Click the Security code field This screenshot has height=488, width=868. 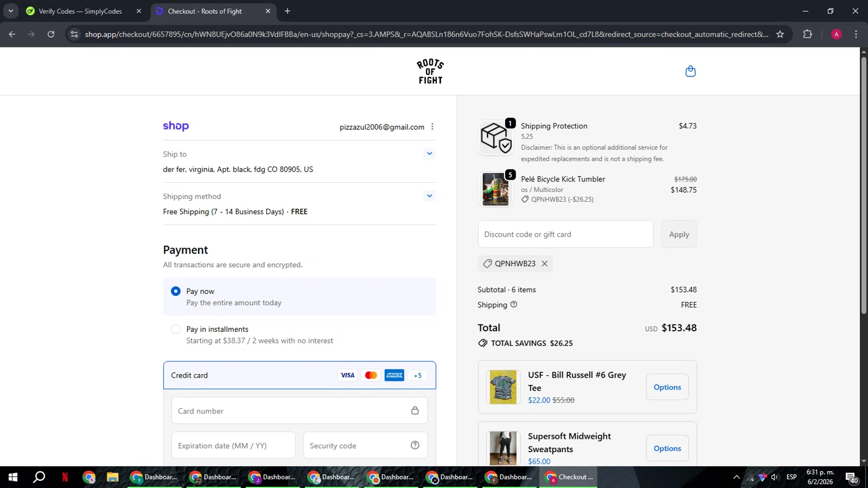[x=365, y=445]
